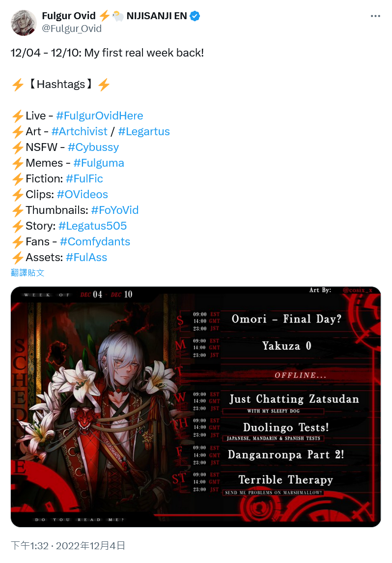The image size is (392, 563).
Task: Click the sheep emoji beside the name
Action: [118, 16]
